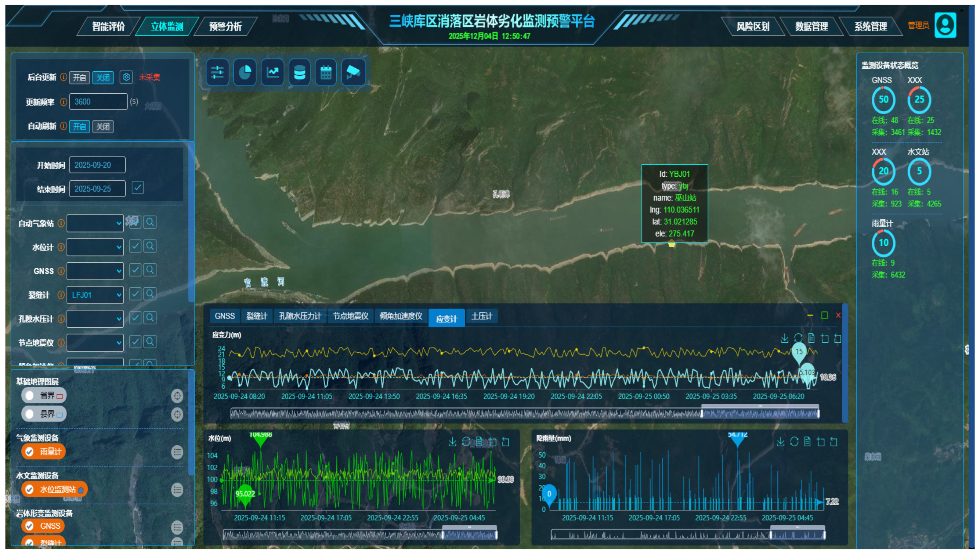Click the sliders filter icon in map toolbar
The height and width of the screenshot is (554, 980).
point(217,72)
